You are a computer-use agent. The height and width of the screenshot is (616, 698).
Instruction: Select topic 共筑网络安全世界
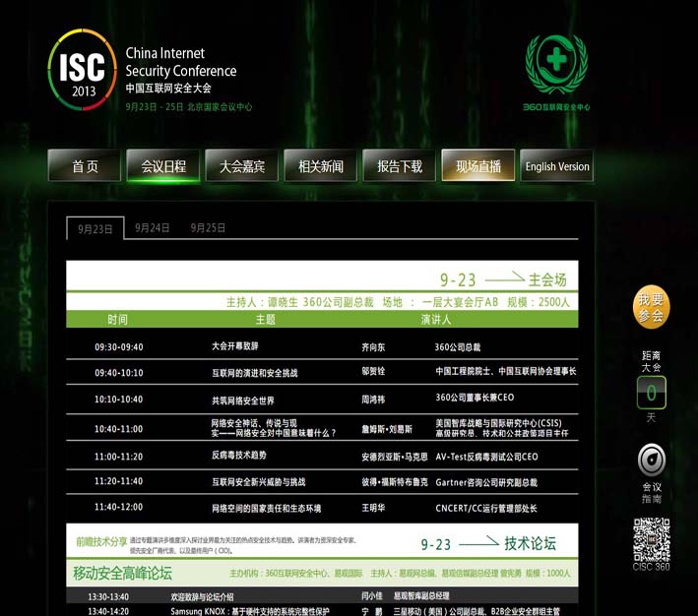243,400
